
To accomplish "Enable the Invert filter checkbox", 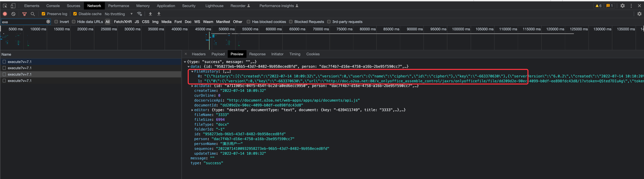I will pos(56,22).
